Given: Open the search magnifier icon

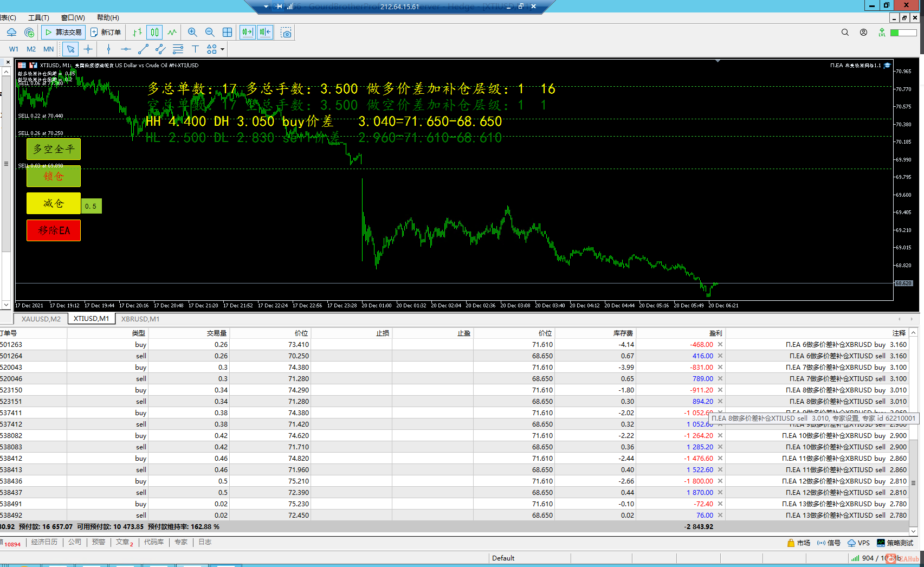Looking at the screenshot, I should [845, 33].
